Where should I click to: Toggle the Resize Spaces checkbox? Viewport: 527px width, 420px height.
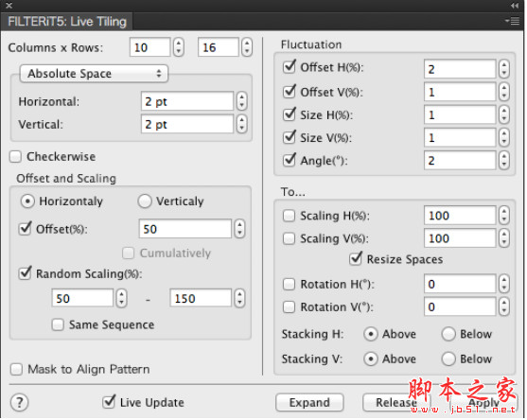pyautogui.click(x=356, y=258)
